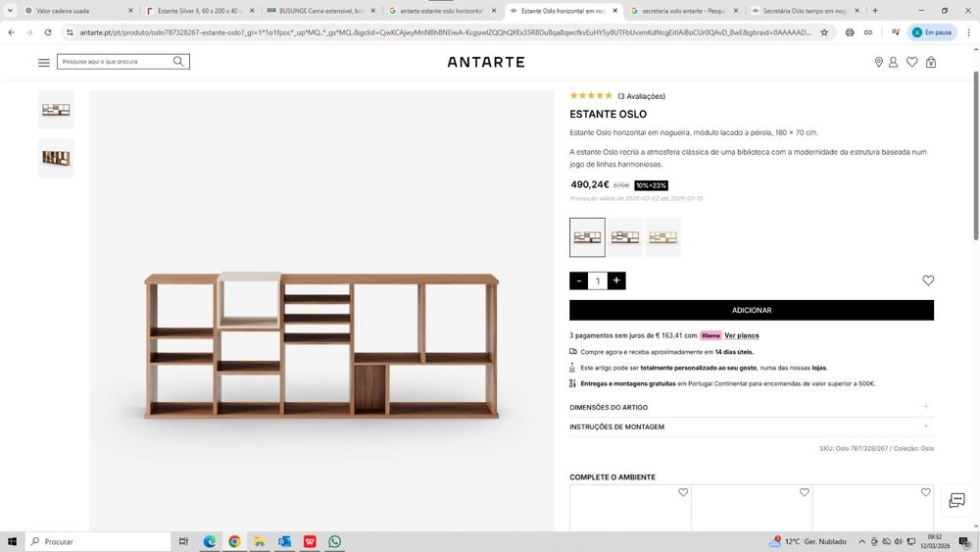Click the profile Em pausa button

tap(932, 32)
